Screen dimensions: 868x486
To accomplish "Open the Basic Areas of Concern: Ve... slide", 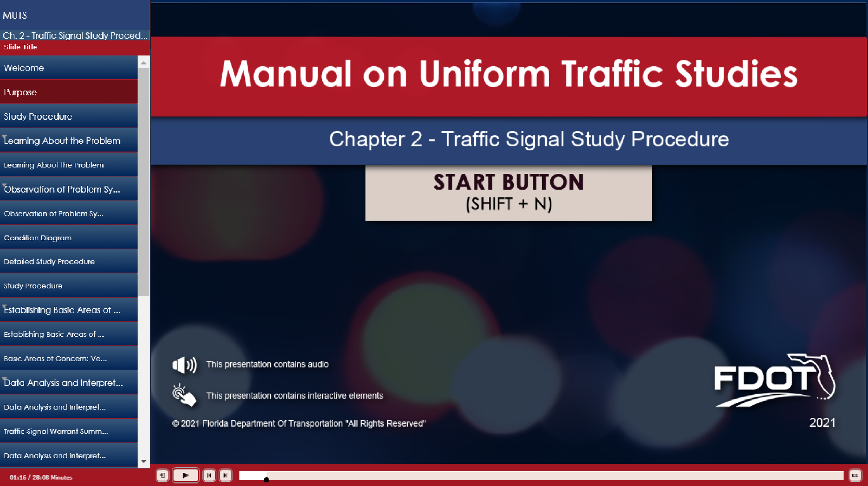I will (x=69, y=358).
